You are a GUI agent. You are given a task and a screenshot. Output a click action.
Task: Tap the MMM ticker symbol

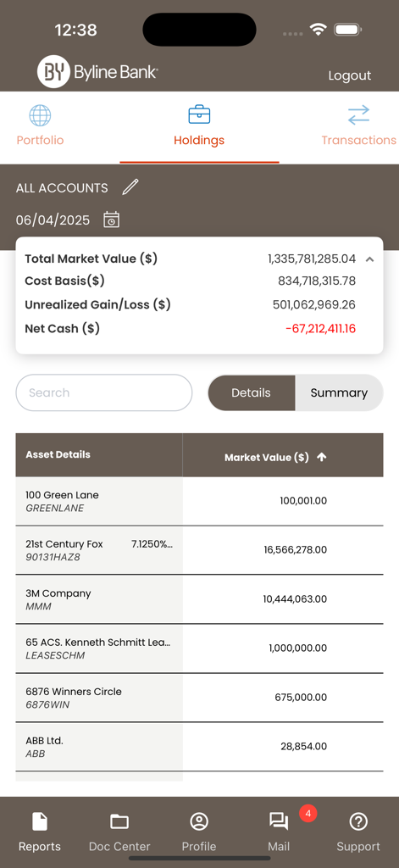tap(38, 607)
